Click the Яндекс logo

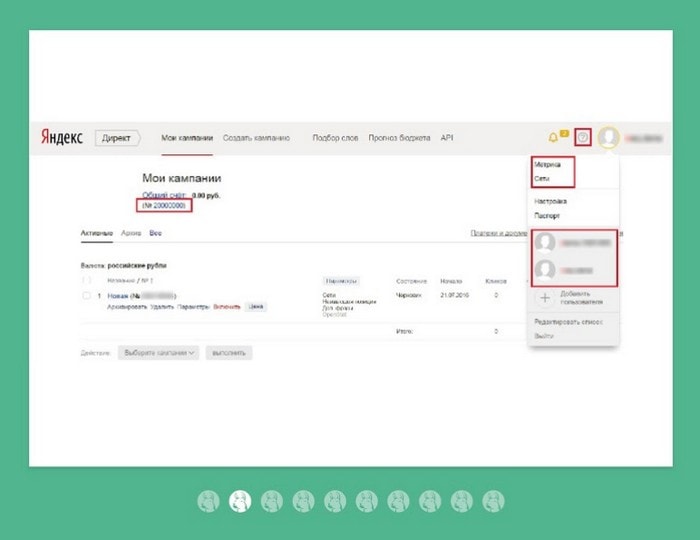pos(62,137)
